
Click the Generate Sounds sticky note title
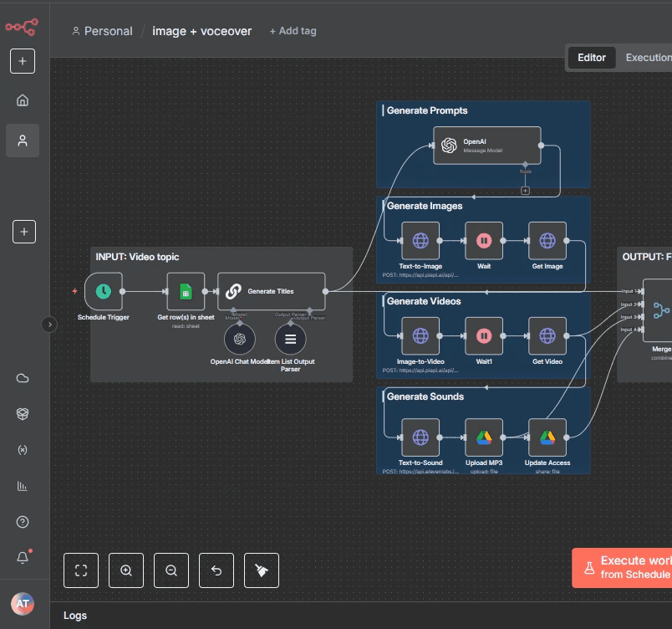click(425, 396)
